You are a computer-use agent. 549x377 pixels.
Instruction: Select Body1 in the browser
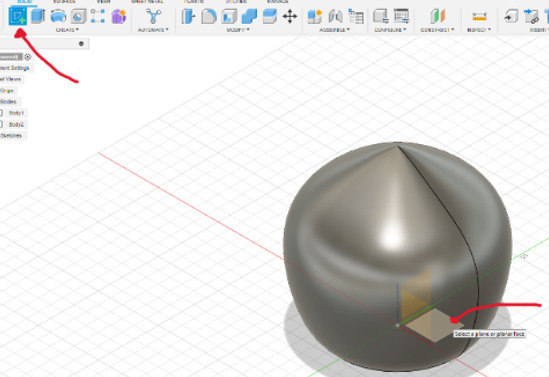pyautogui.click(x=16, y=113)
